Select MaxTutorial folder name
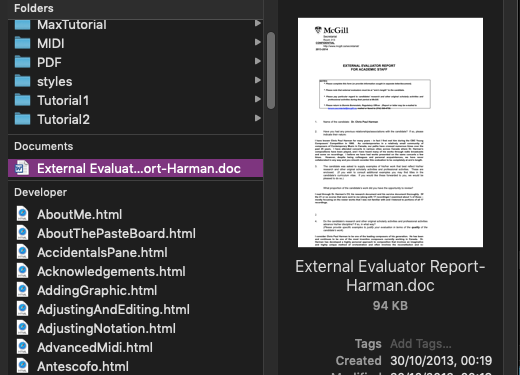This screenshot has height=375, width=520. 72,25
